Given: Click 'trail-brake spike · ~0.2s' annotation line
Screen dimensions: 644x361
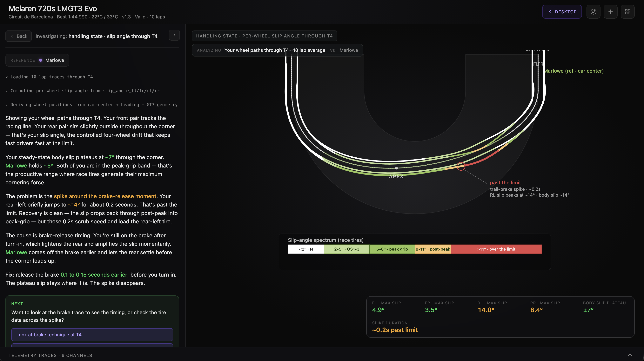Looking at the screenshot, I should [515, 189].
